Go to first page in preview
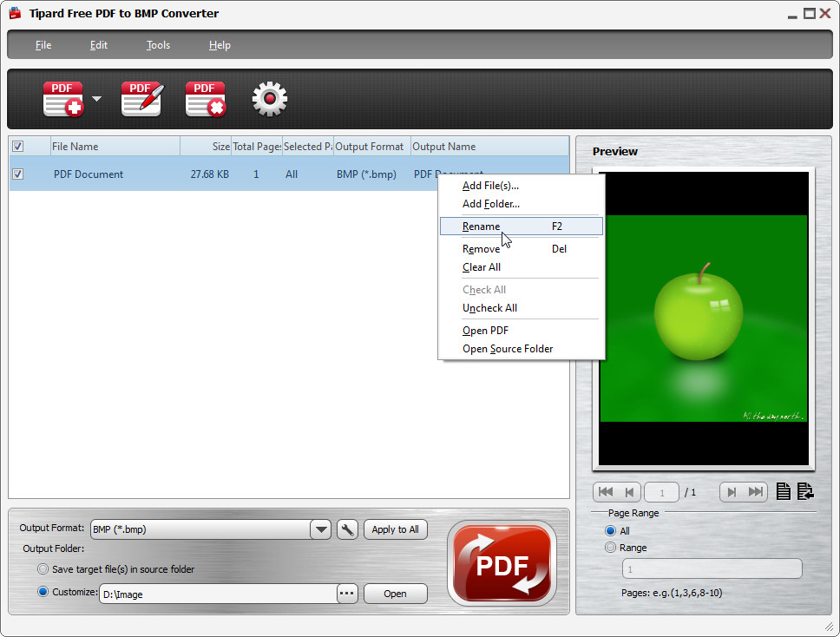Viewport: 840px width, 637px height. pyautogui.click(x=606, y=492)
